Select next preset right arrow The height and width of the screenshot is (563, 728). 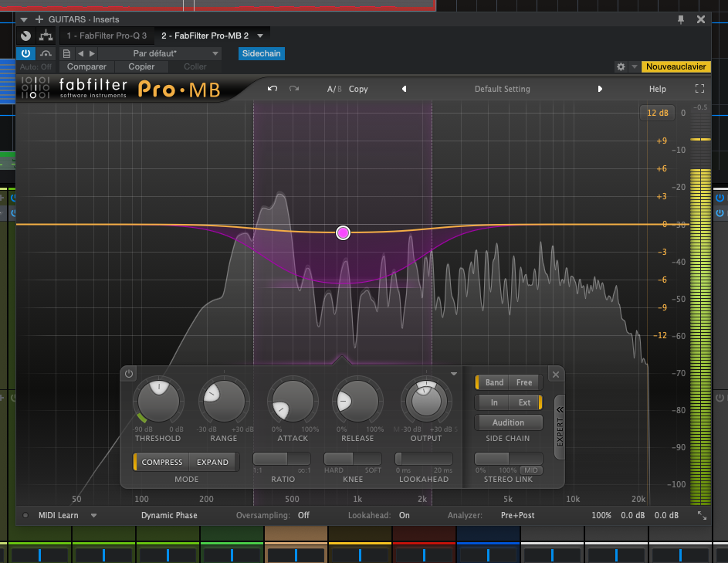coord(92,53)
